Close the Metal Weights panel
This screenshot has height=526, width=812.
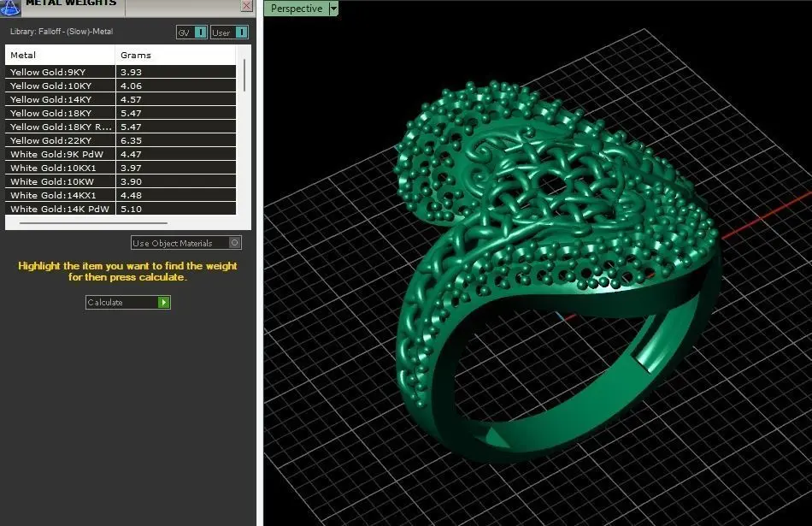coord(247,6)
